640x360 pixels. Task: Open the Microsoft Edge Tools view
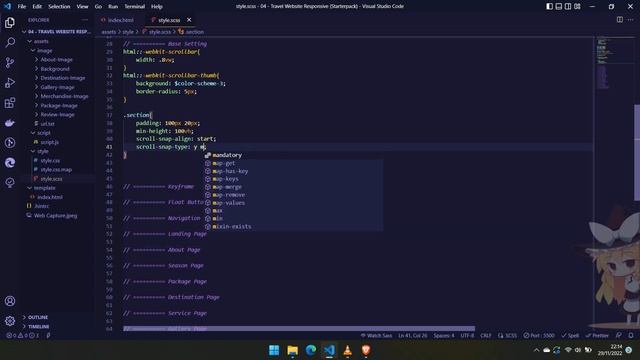coord(10,163)
